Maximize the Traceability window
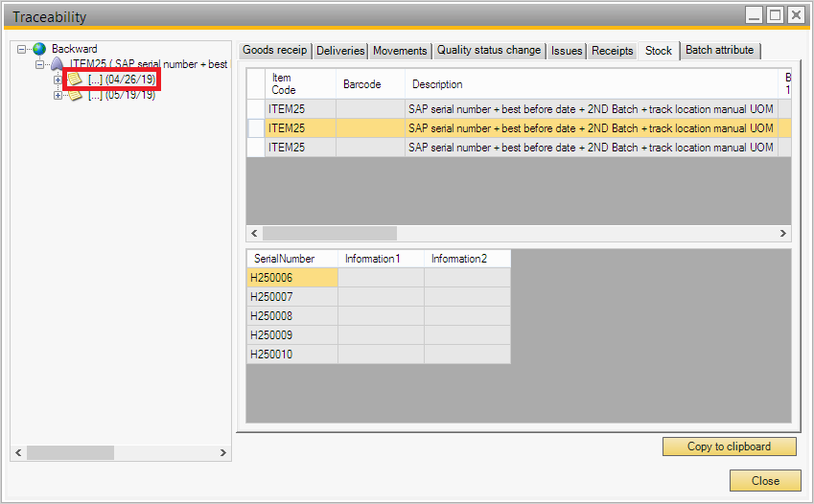Screen dimensions: 814x504 pos(774,14)
